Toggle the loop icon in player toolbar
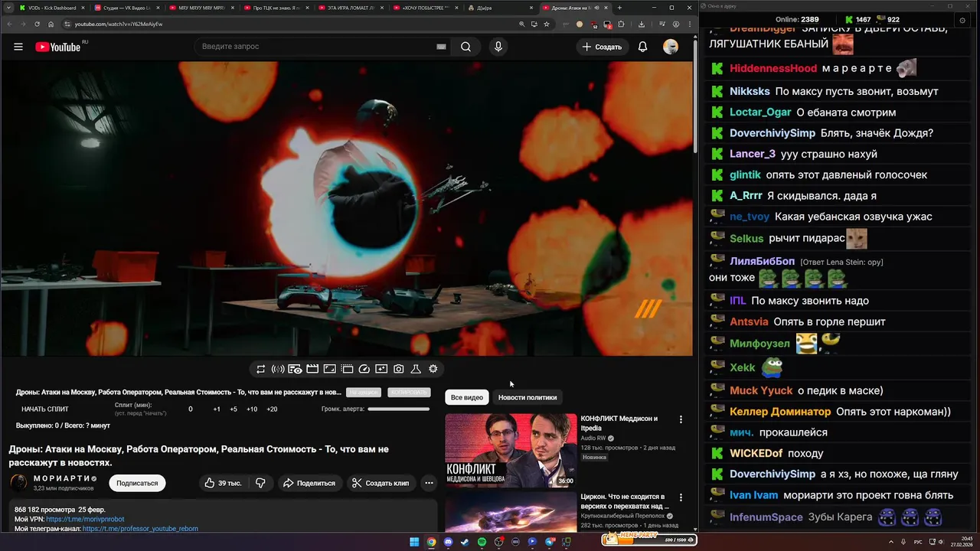The height and width of the screenshot is (551, 980). click(x=260, y=369)
